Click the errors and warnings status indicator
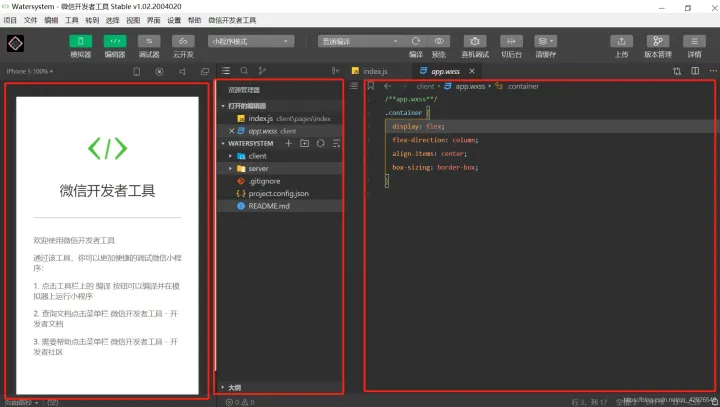720x407 pixels. pyautogui.click(x=240, y=402)
